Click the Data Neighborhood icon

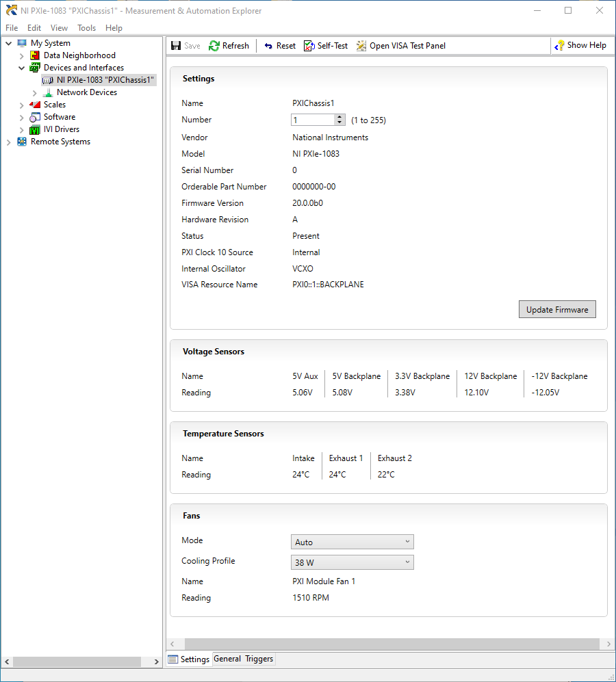tap(35, 55)
